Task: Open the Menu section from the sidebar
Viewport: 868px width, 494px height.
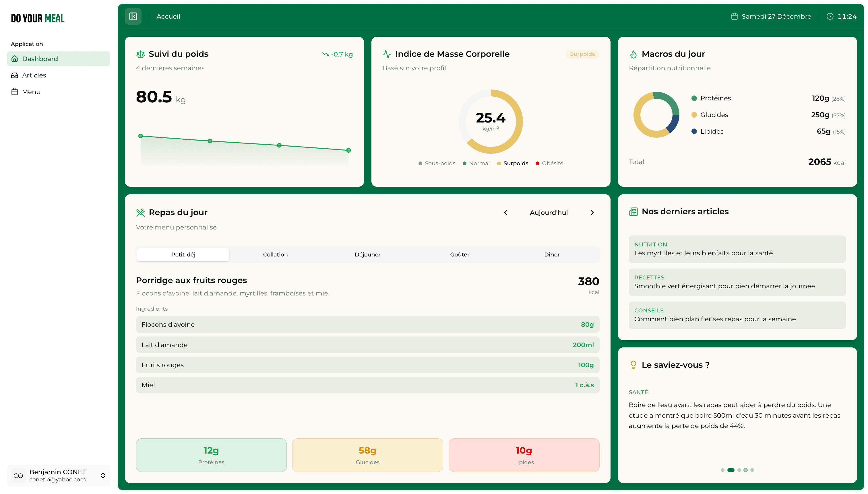Action: (31, 92)
